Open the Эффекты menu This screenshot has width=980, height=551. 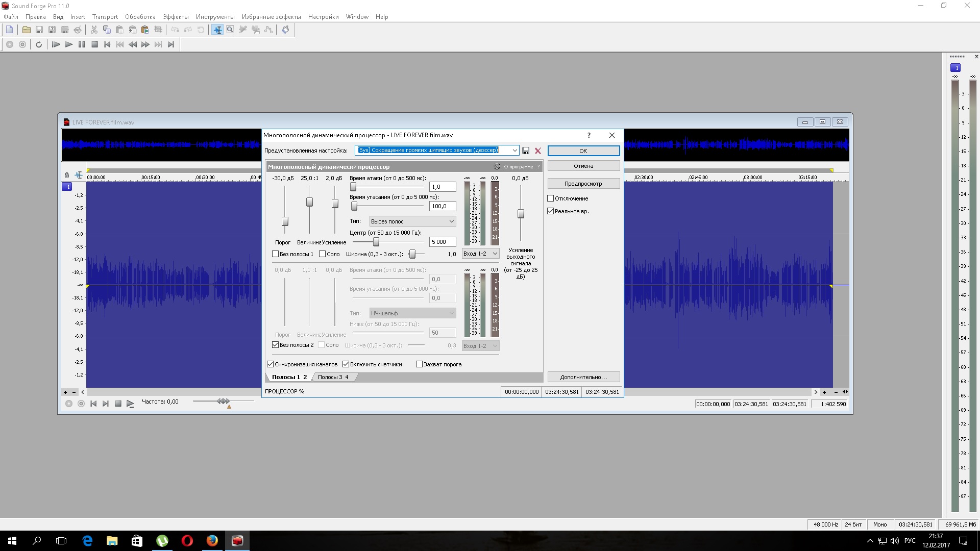[176, 17]
